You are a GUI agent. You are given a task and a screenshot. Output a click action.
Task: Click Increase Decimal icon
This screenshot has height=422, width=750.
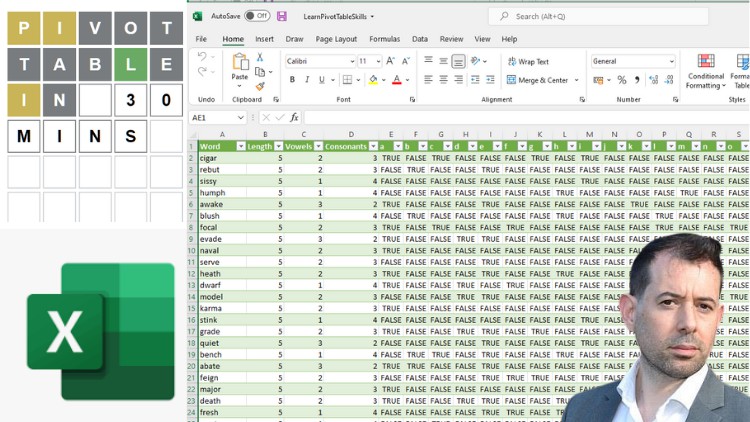click(653, 80)
